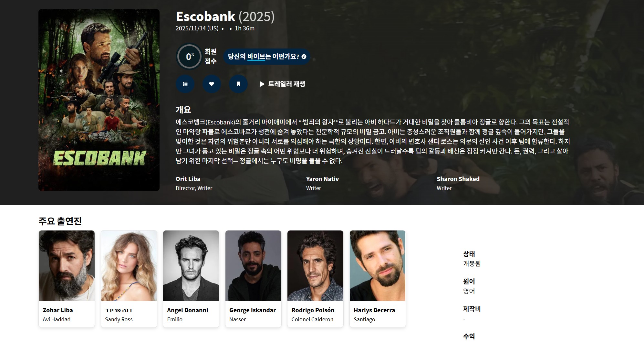This screenshot has width=644, height=342.
Task: Add to watchlist using bookmark icon
Action: pyautogui.click(x=238, y=84)
